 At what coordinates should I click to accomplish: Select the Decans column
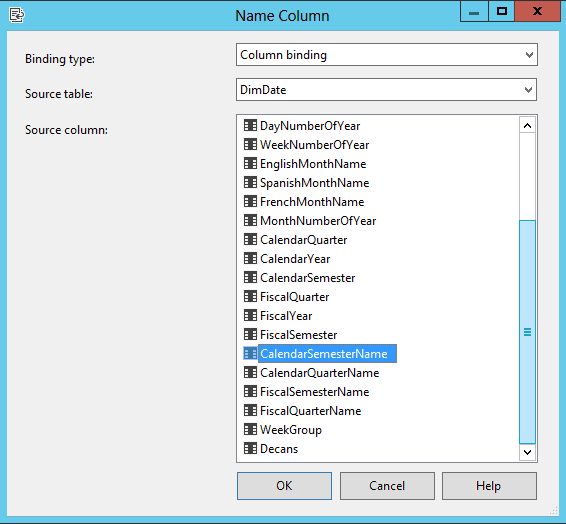pos(279,449)
